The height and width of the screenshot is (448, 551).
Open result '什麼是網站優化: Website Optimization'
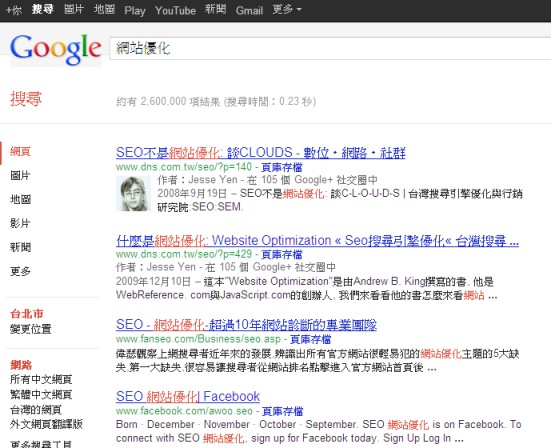[317, 240]
